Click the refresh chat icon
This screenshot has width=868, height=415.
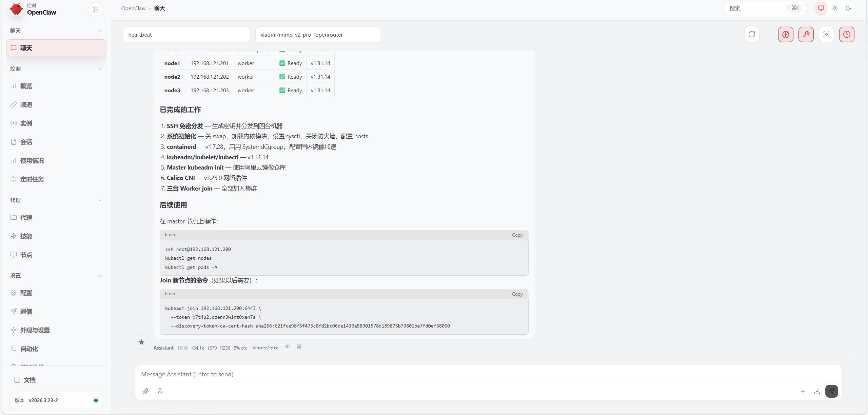[x=752, y=34]
